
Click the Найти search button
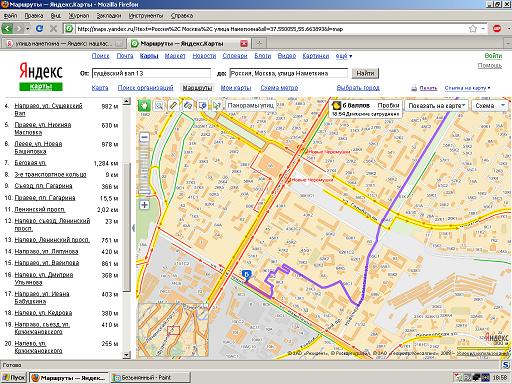click(x=365, y=73)
